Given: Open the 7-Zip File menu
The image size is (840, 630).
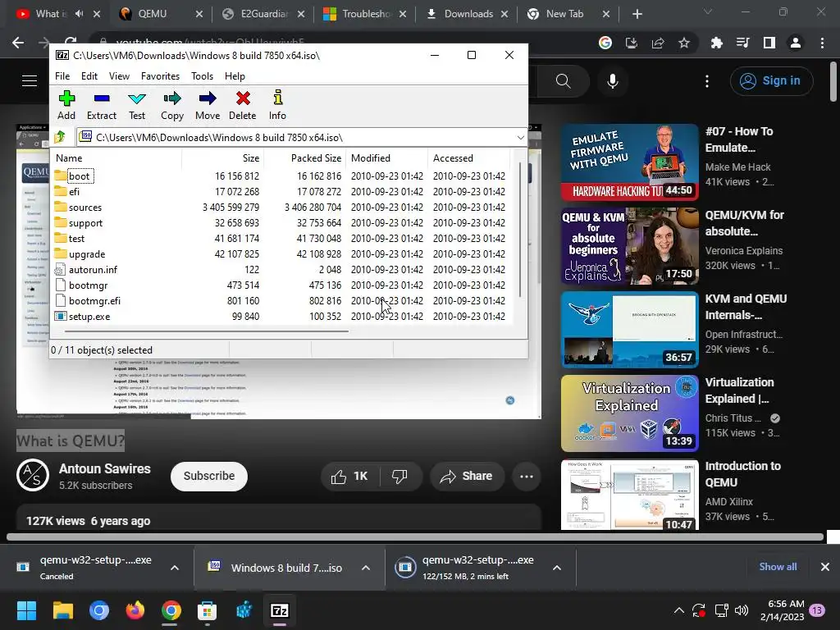Looking at the screenshot, I should [62, 76].
